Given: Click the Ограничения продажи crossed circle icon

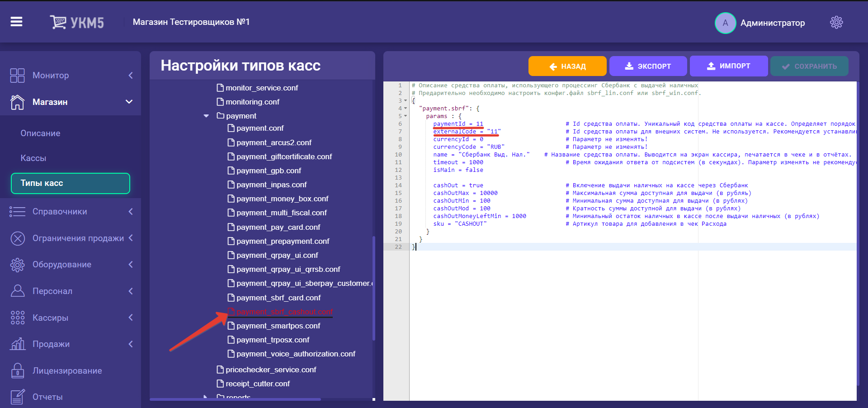Looking at the screenshot, I should click(x=18, y=238).
